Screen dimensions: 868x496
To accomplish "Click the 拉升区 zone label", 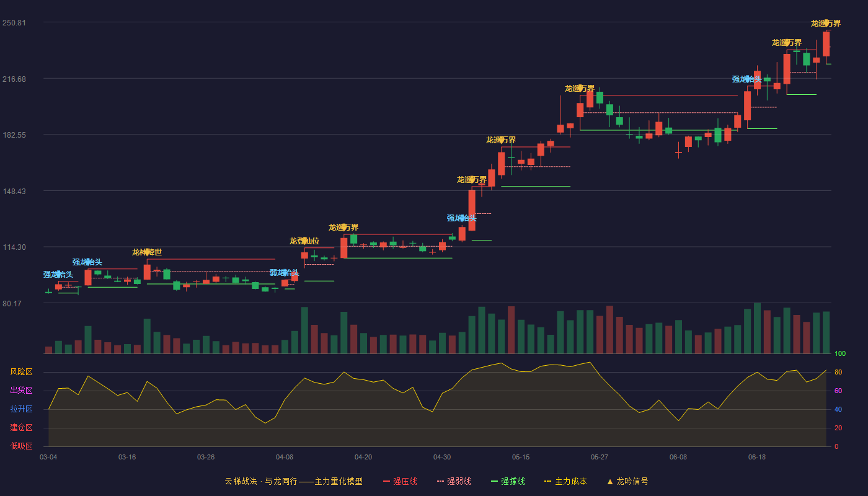I will click(21, 409).
